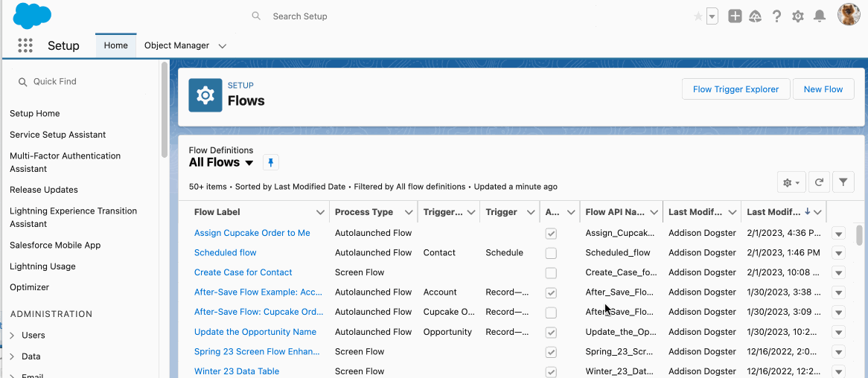Toggle Active checkbox for Spring 23 Screen Flow
The height and width of the screenshot is (378, 868).
pyautogui.click(x=551, y=352)
